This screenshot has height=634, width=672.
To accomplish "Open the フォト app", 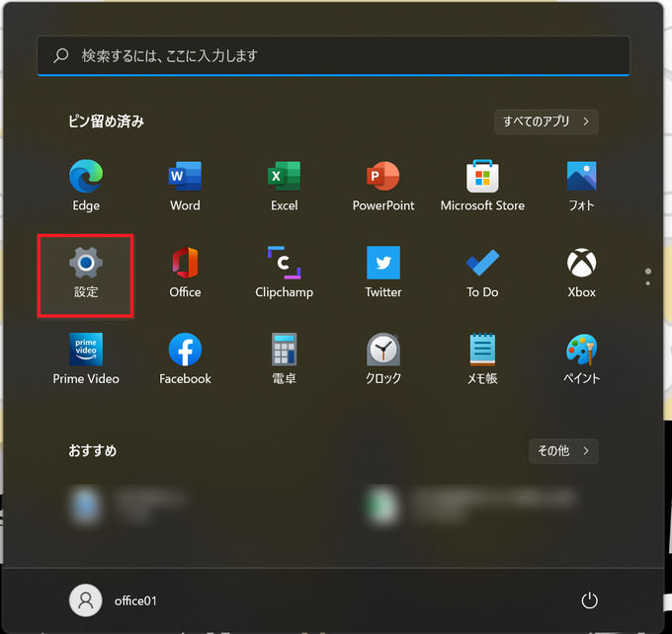I will (581, 186).
